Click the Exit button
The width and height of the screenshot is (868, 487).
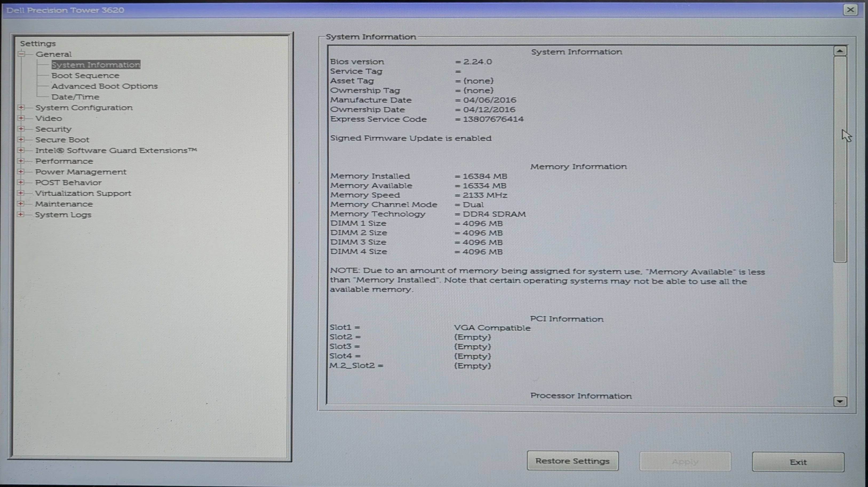point(798,462)
